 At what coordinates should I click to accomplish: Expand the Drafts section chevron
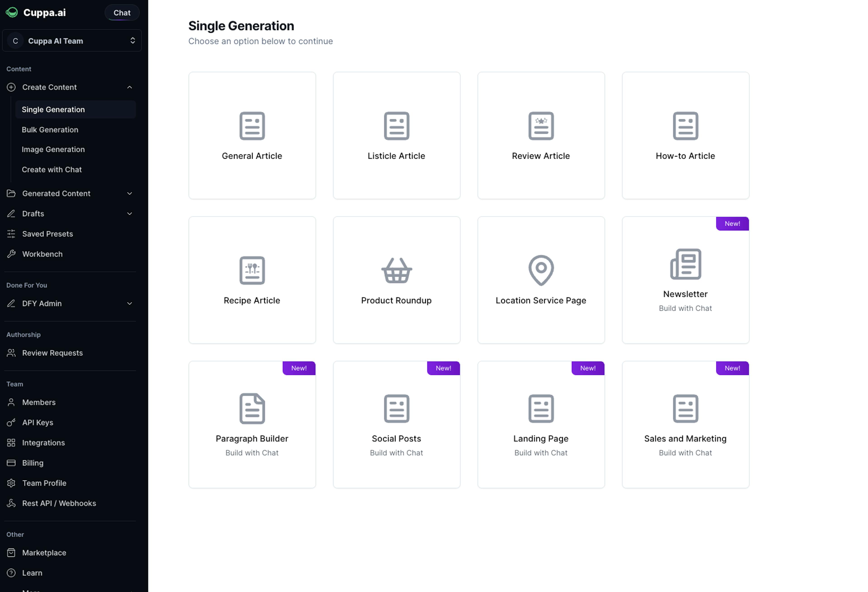click(x=130, y=214)
